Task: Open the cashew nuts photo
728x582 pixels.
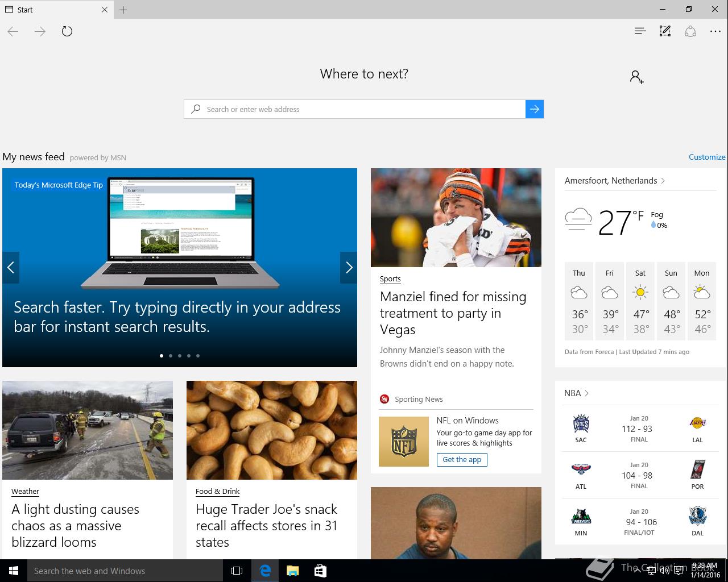Action: click(x=272, y=430)
